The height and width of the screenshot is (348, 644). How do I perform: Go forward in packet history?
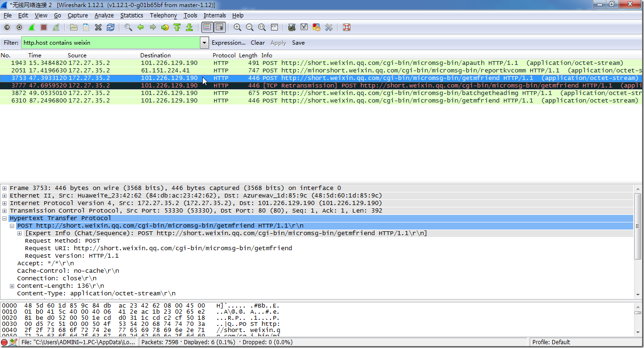click(152, 27)
